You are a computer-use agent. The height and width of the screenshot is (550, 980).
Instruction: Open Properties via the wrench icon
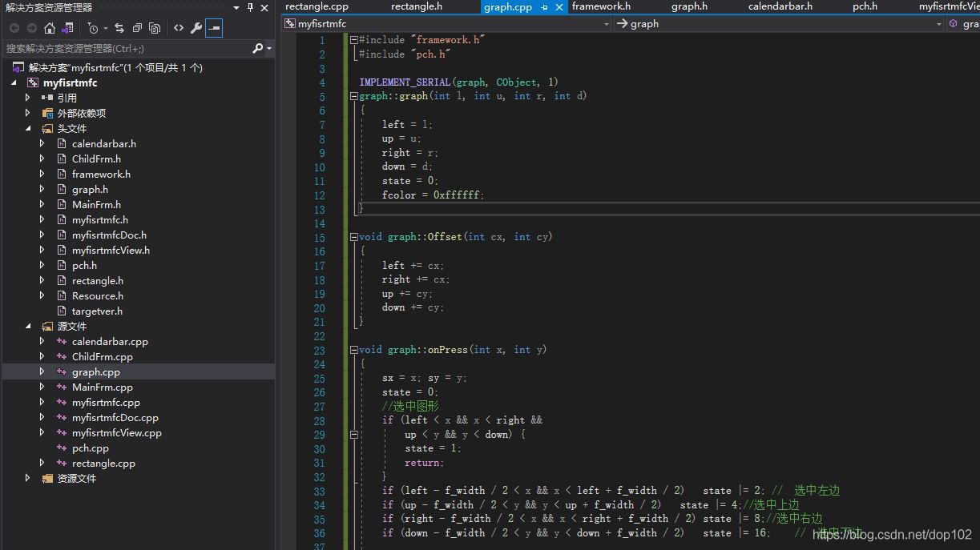click(196, 28)
